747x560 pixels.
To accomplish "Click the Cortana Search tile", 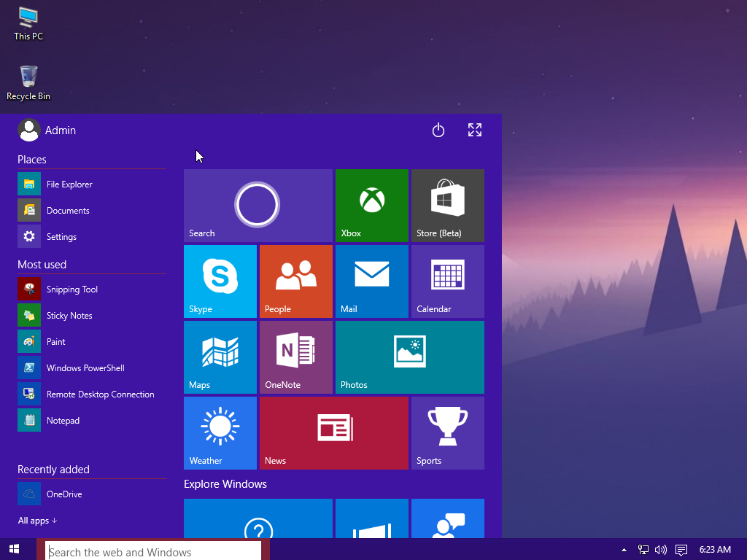I will click(x=258, y=206).
